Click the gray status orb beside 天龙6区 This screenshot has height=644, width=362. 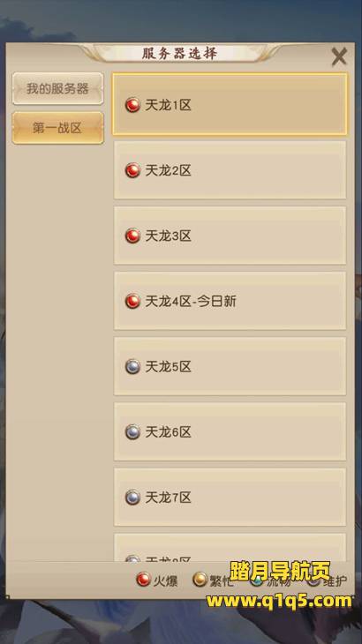pyautogui.click(x=132, y=431)
